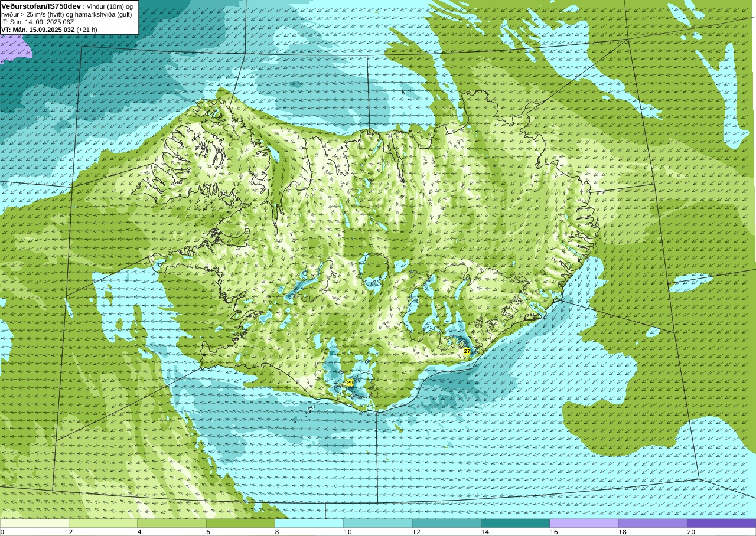Pick the medium purple 18–20 m/s legend swatch
Viewport: 756px width, 536px height.
(x=653, y=523)
